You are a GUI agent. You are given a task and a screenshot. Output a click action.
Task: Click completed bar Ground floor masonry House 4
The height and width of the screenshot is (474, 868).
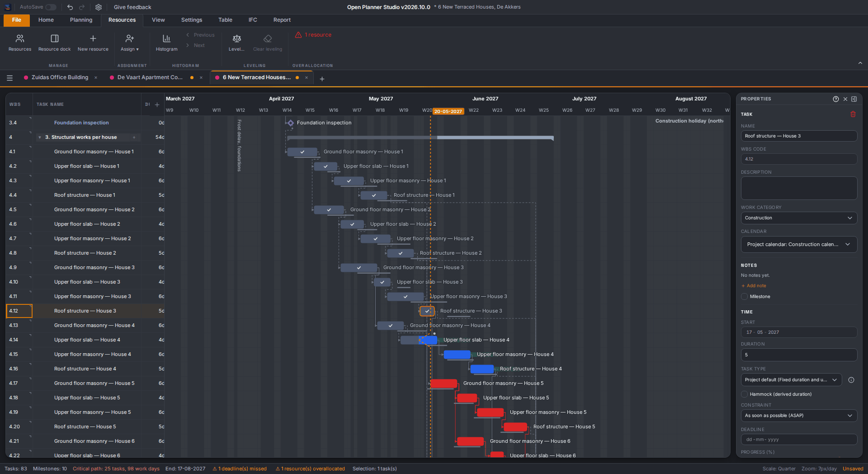tap(391, 326)
